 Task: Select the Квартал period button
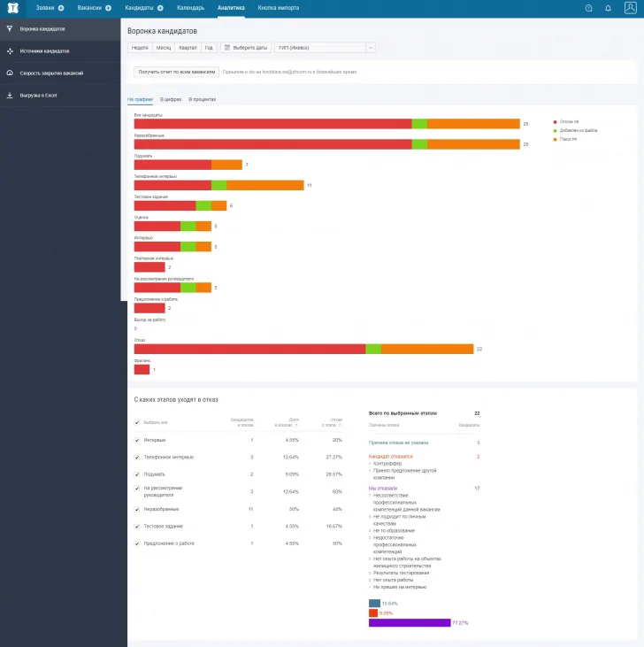pyautogui.click(x=187, y=48)
